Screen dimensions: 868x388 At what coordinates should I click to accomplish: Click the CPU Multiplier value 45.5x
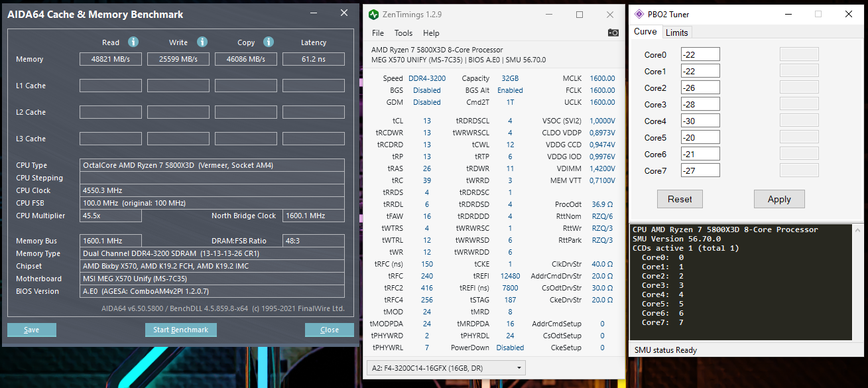(111, 216)
